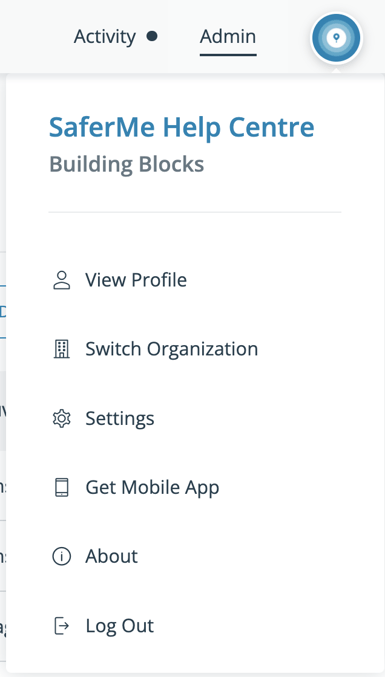Click the circular profile avatar icon
The width and height of the screenshot is (385, 677).
[336, 38]
